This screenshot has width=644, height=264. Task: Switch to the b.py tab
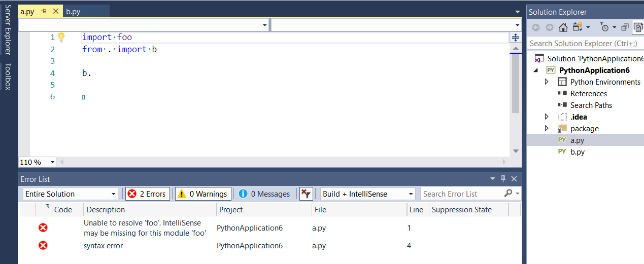(73, 11)
